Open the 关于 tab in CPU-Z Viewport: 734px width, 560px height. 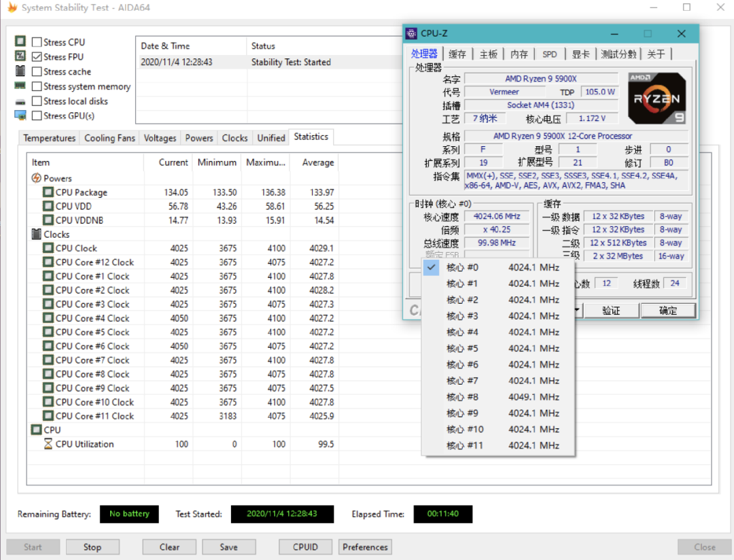click(656, 54)
